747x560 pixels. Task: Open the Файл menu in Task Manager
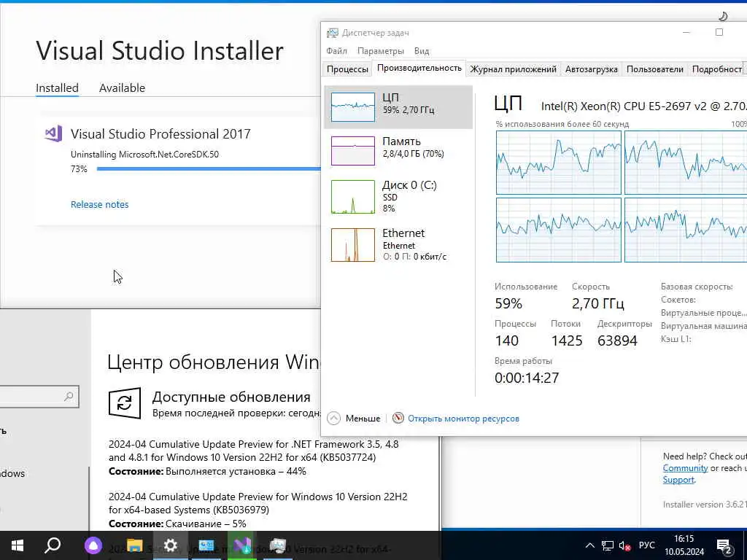tap(336, 51)
